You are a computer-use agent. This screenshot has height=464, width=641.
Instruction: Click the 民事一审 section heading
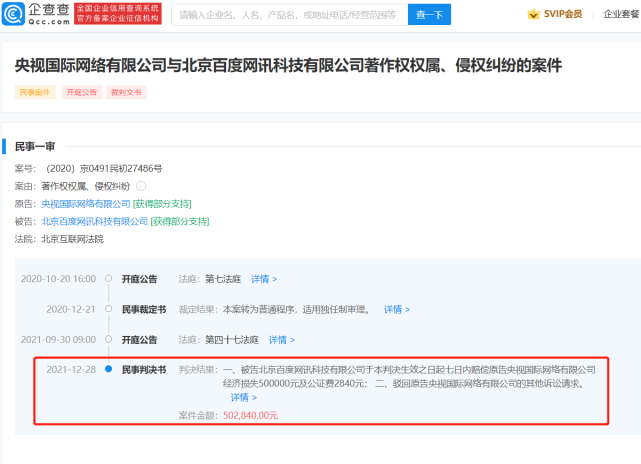coord(35,146)
